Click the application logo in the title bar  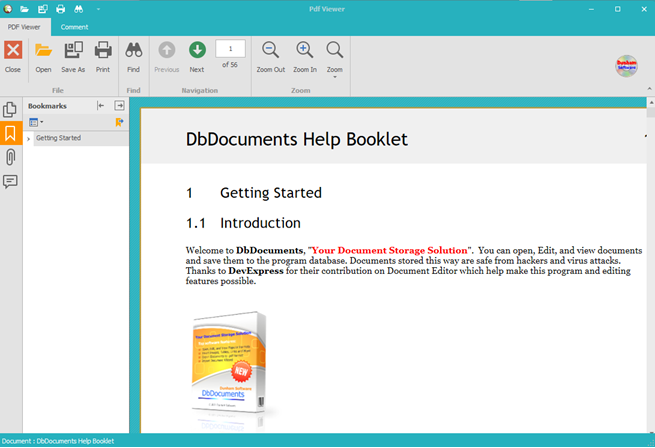pyautogui.click(x=8, y=9)
